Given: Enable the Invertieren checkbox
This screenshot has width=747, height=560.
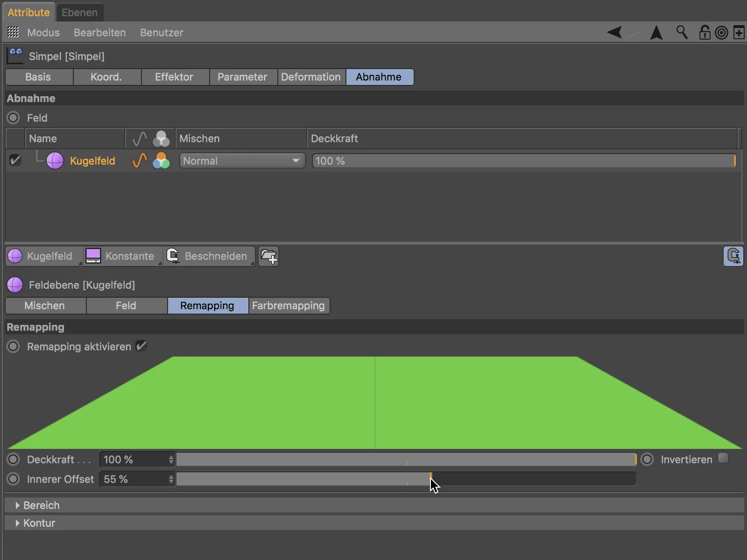Looking at the screenshot, I should click(x=723, y=458).
